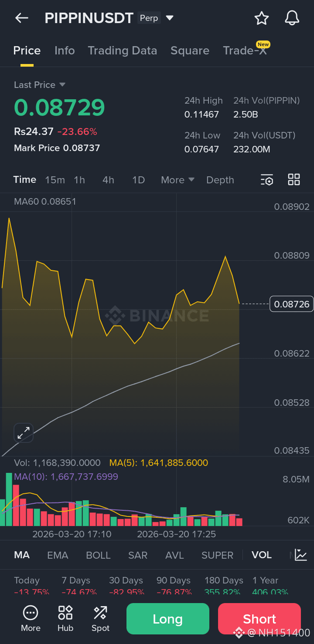Toggle the SUPER indicator

217,555
